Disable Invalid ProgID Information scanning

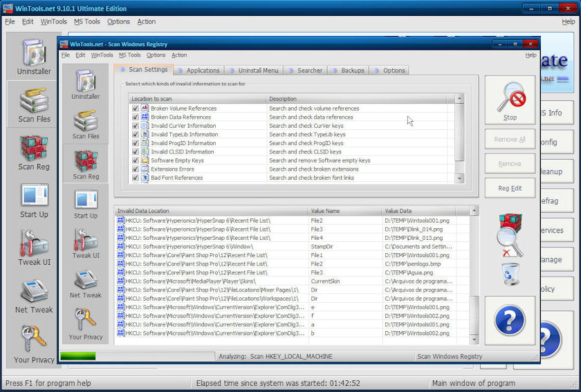[136, 143]
